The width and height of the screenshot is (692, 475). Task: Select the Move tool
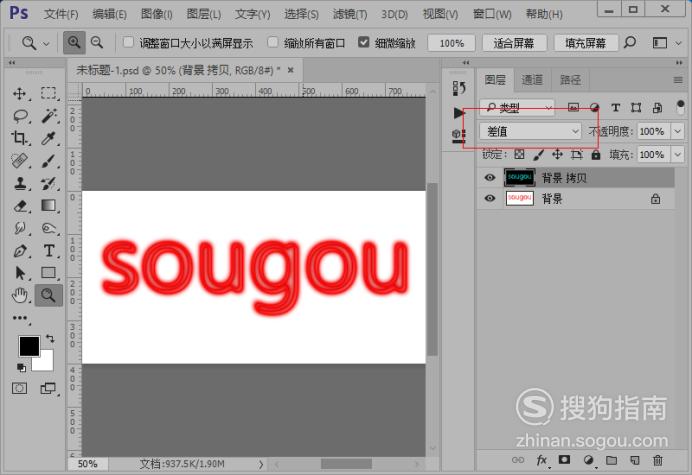(x=19, y=94)
